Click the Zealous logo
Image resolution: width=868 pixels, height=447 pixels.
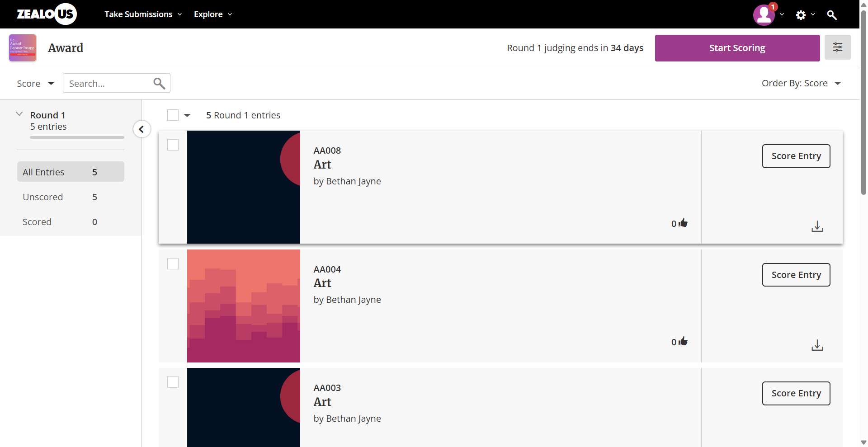click(47, 14)
